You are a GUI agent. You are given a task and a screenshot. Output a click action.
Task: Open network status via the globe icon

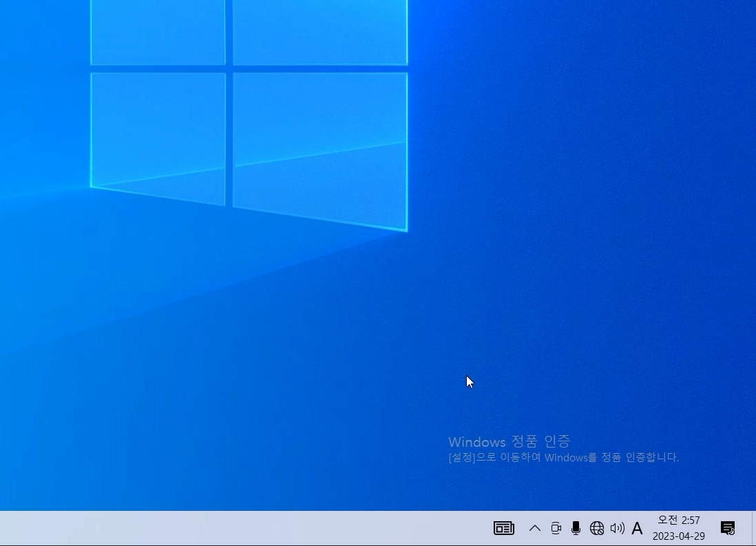click(x=597, y=528)
